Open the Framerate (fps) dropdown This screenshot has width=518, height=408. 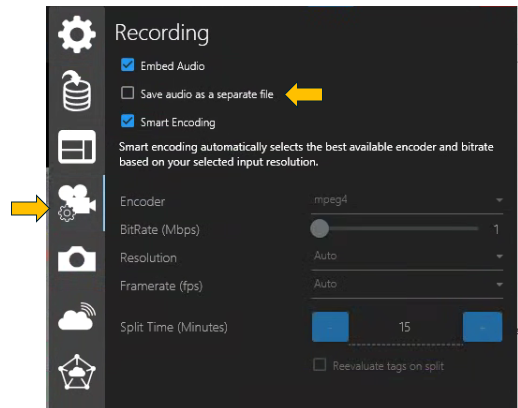(x=407, y=284)
